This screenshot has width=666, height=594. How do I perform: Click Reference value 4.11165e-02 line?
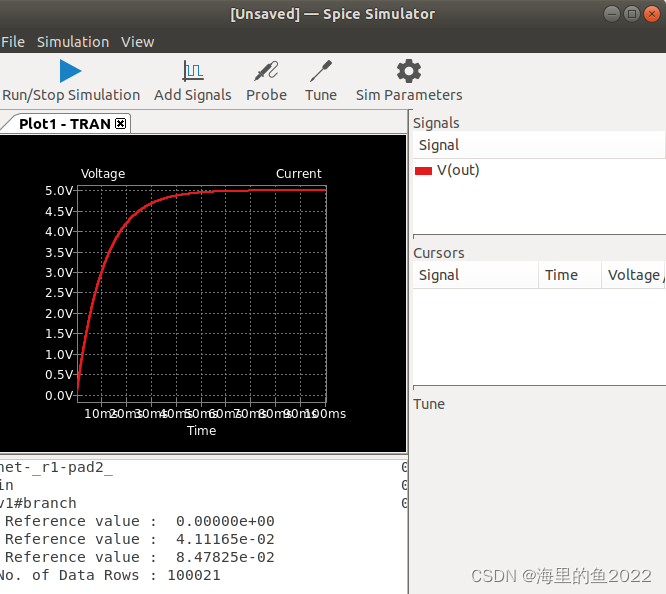coord(140,540)
